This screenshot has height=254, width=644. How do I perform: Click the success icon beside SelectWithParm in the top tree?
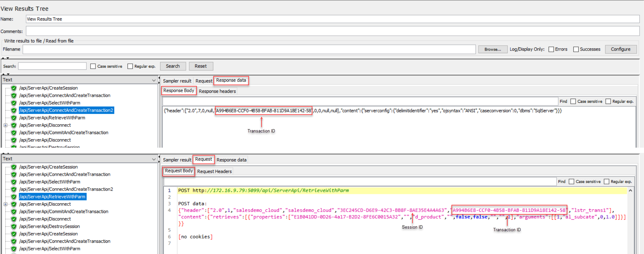coord(14,103)
